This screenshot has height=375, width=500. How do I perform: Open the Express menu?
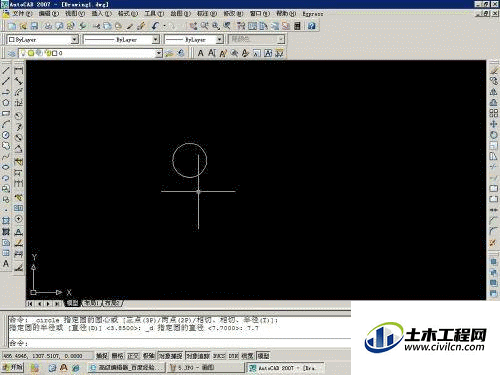click(313, 14)
